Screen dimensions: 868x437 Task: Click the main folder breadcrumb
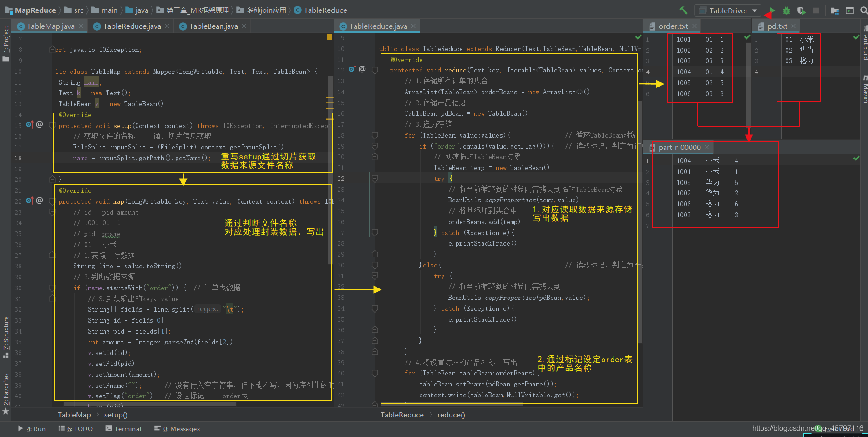[104, 10]
